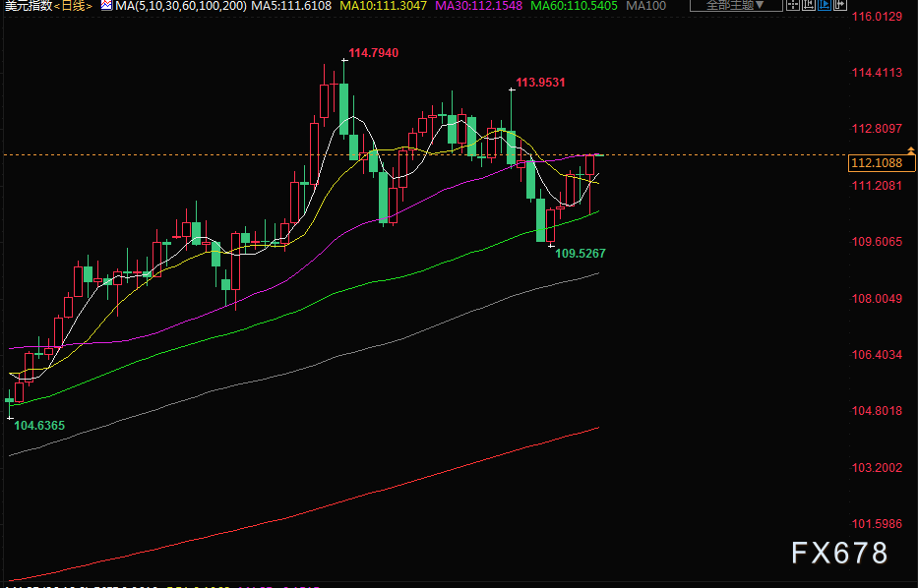Click the 日线 daily period label
Image resolution: width=918 pixels, height=588 pixels.
[73, 6]
